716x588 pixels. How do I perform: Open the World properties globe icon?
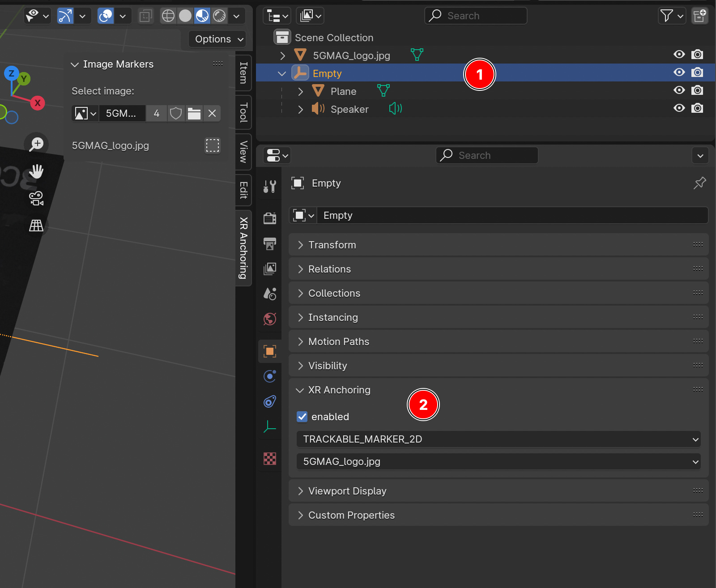click(x=270, y=319)
